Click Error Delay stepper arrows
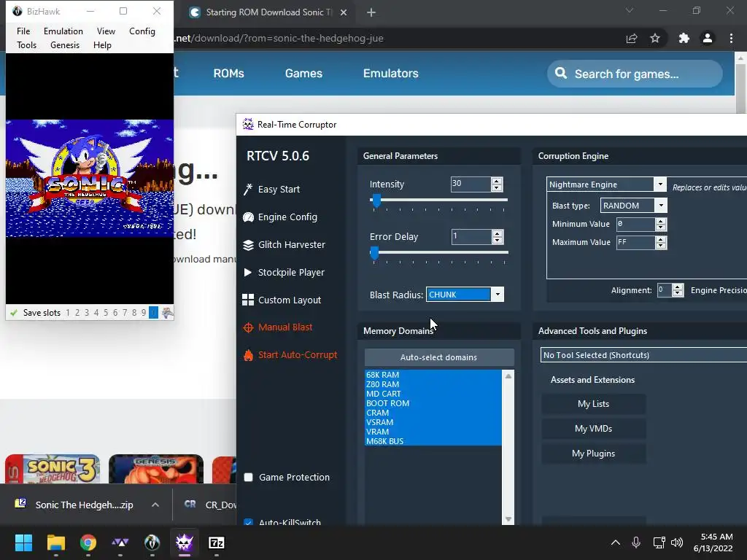Image resolution: width=747 pixels, height=560 pixels. click(498, 237)
